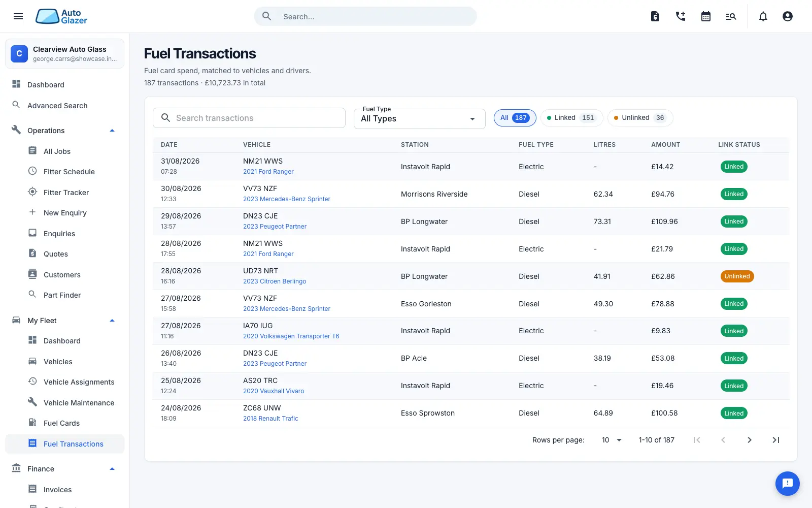Screen dimensions: 812x508
Task: Select the All 187 filter chip
Action: (x=515, y=118)
